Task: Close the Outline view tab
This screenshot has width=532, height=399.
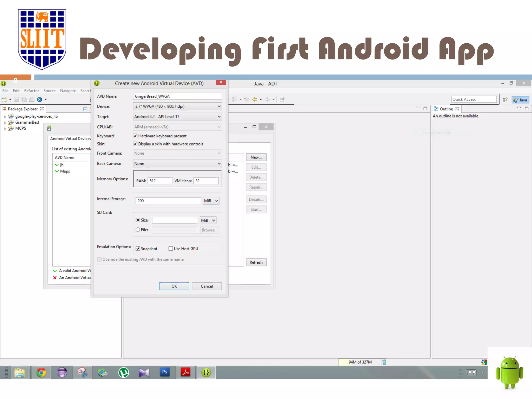Action: pos(457,109)
